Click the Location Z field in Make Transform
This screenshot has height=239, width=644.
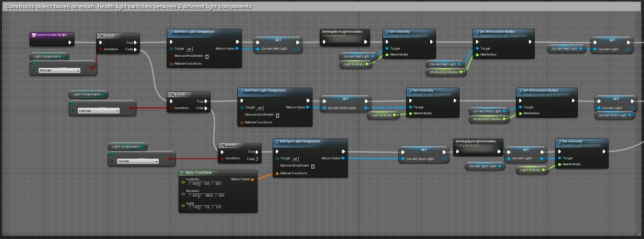[x=216, y=183]
